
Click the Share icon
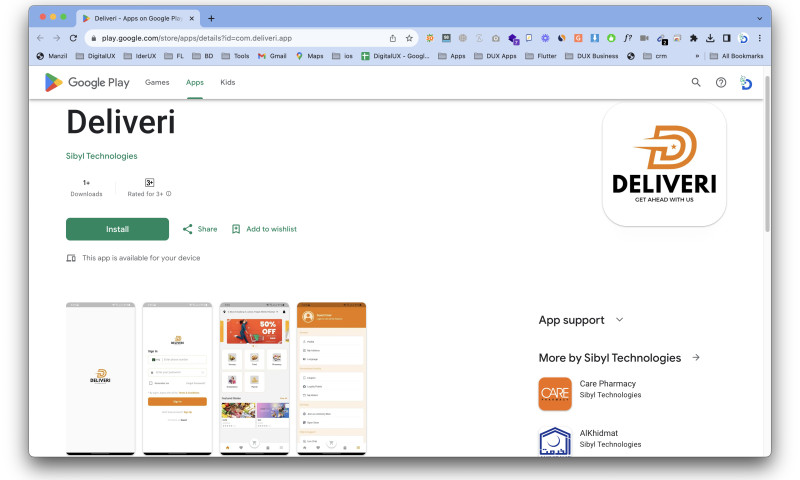(187, 229)
